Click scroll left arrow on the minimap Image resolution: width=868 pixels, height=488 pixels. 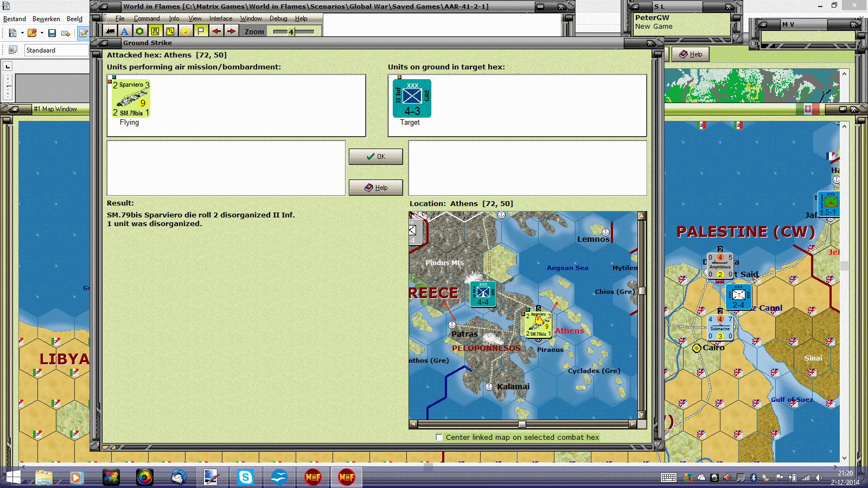[x=413, y=424]
